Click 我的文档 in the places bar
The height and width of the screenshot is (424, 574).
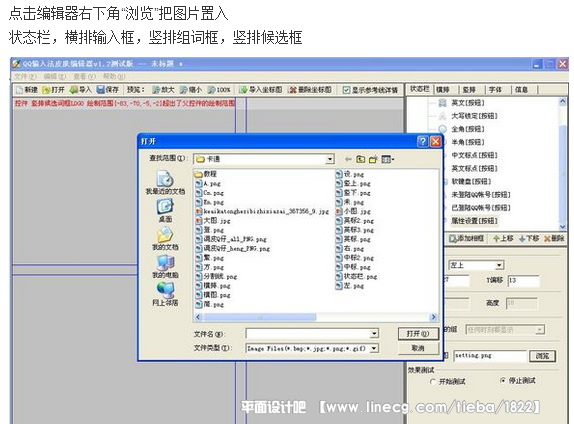tap(165, 239)
